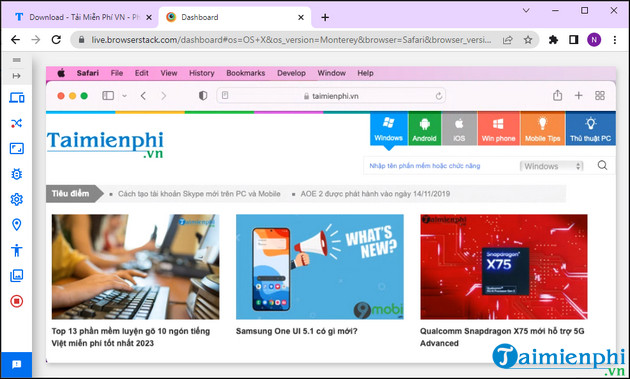Open the bug report icon in sidebar

click(16, 174)
